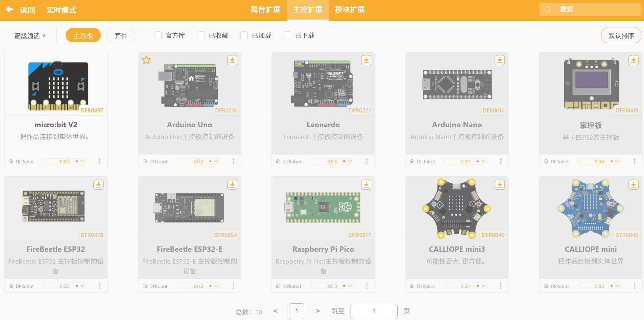Open version dropdown on Arduino Nano card

tap(466, 161)
